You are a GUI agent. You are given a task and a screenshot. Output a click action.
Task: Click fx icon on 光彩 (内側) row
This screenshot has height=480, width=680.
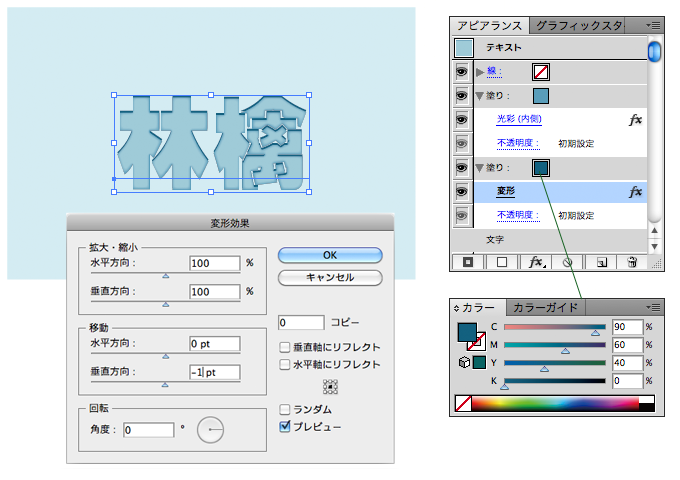(635, 120)
